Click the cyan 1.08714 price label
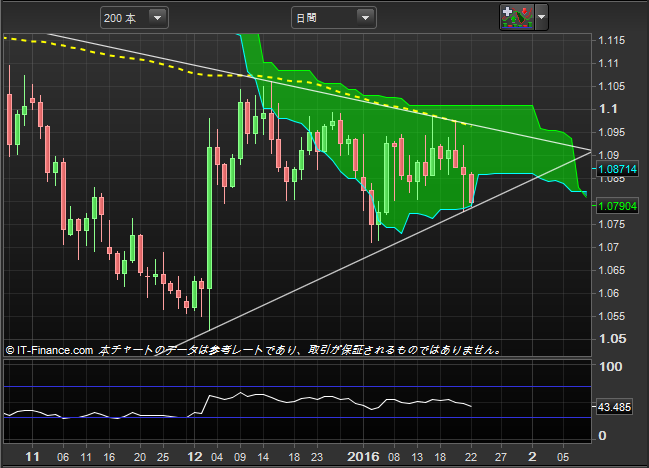Image resolution: width=649 pixels, height=468 pixels. click(617, 169)
